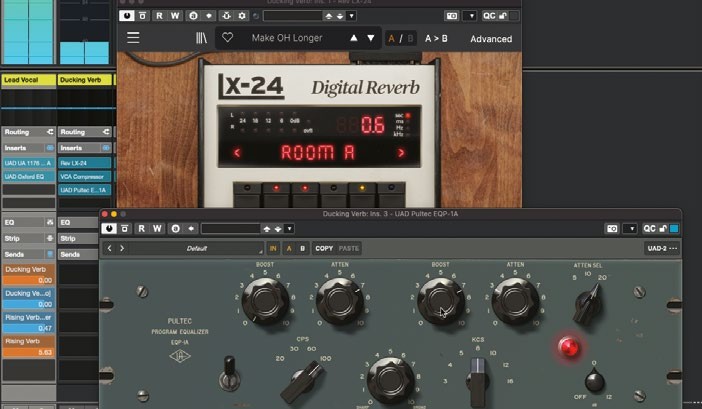The height and width of the screenshot is (409, 702).
Task: Open UAD UA 1176 insert on Lead Vocal
Action: [29, 163]
